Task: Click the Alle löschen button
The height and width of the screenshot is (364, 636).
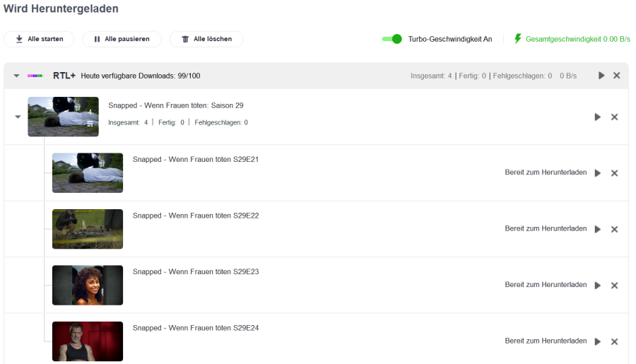Action: click(x=206, y=39)
